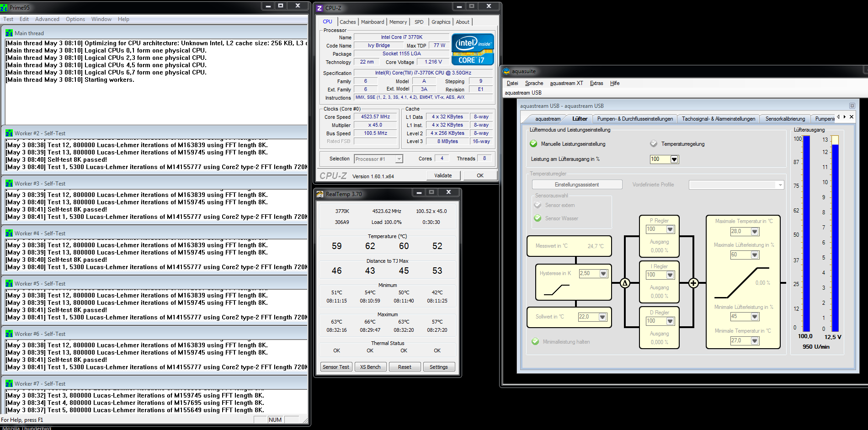Click the Worker #4 window icon
The image size is (868, 430).
pyautogui.click(x=9, y=233)
